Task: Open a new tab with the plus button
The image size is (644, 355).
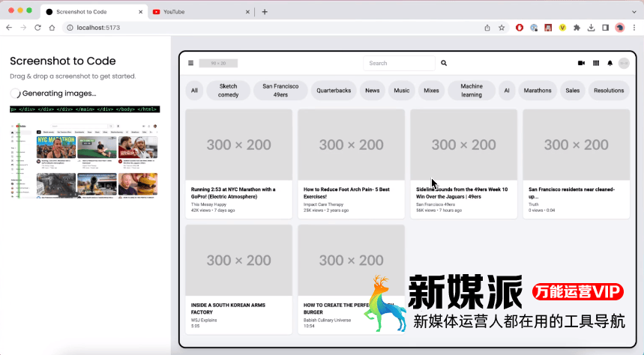Action: coord(265,12)
